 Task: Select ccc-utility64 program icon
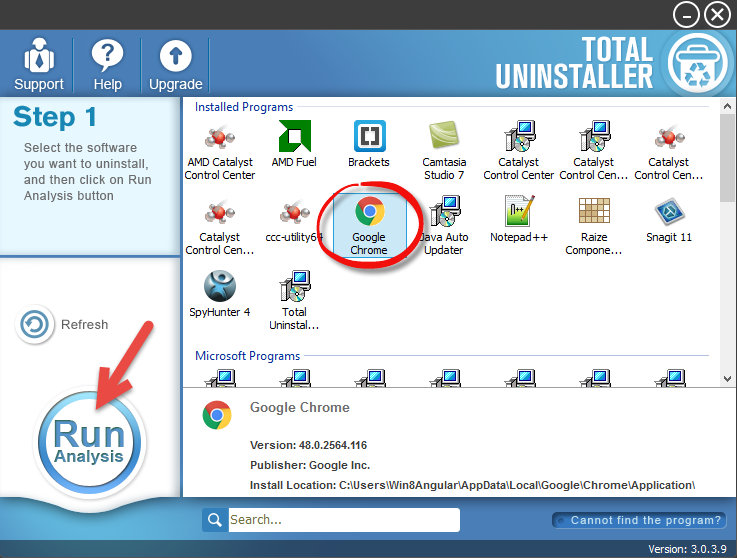(x=294, y=212)
